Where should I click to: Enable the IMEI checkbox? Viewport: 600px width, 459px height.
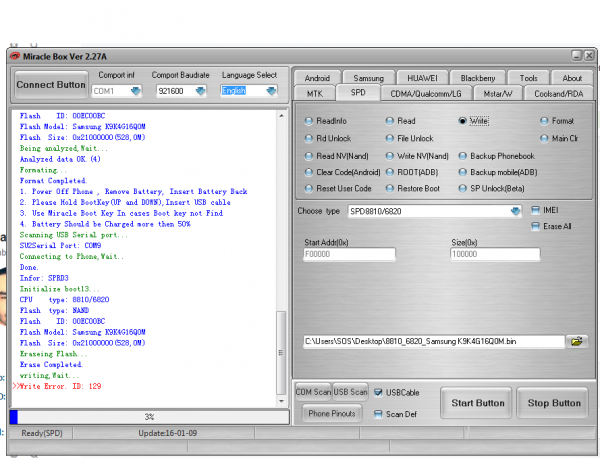pyautogui.click(x=536, y=210)
